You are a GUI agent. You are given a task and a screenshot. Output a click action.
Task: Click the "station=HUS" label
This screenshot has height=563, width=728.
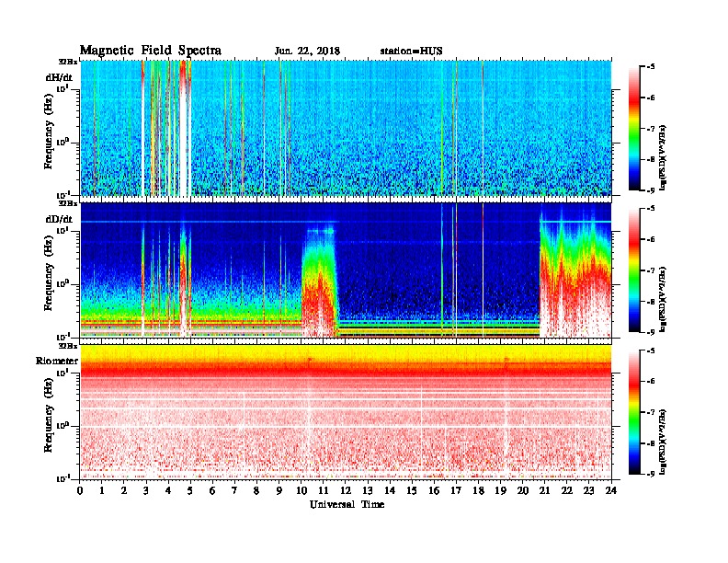point(411,51)
